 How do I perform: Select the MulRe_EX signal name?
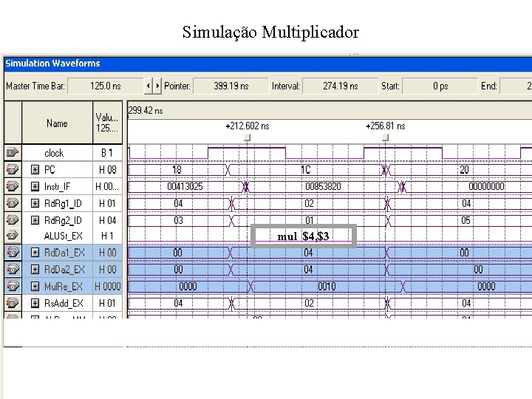(64, 287)
